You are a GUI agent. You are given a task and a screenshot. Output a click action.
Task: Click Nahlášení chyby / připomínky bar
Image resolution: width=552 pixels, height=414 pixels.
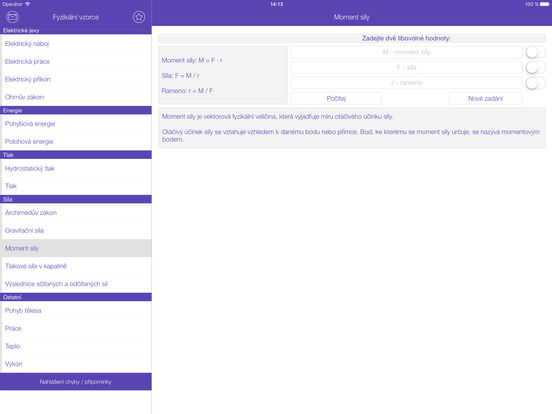click(x=76, y=382)
